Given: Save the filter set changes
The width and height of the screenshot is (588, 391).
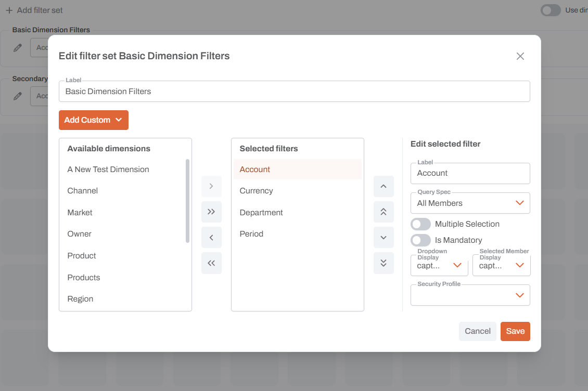Looking at the screenshot, I should click(515, 331).
